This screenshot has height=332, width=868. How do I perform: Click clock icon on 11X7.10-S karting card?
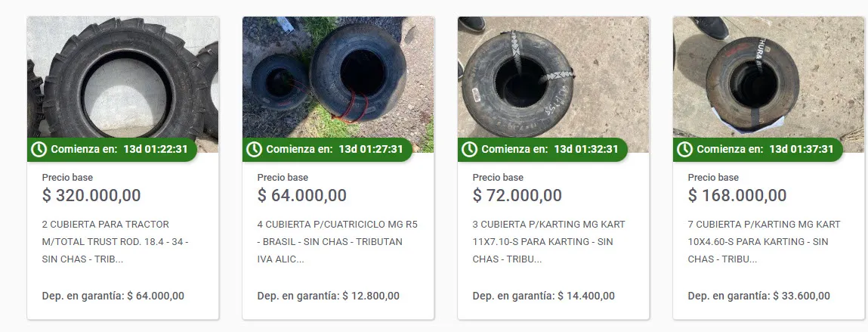(469, 149)
